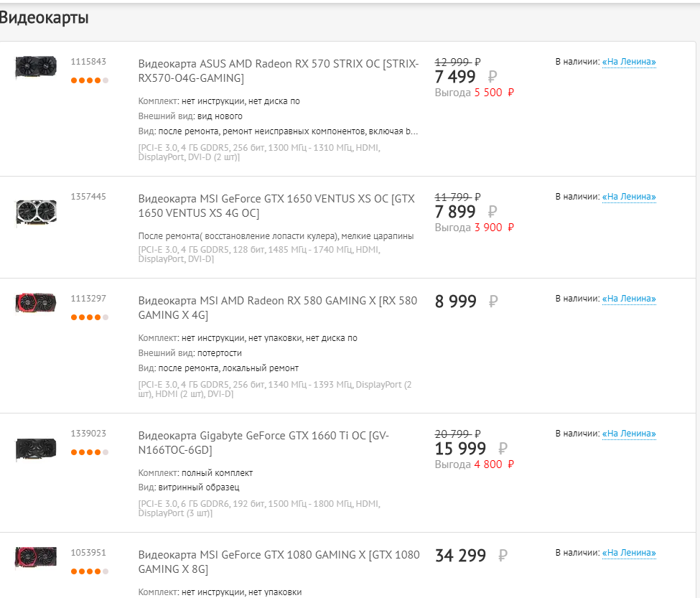The image size is (700, 598).
Task: Click star rating of ASUS RX 570 card
Action: click(89, 80)
